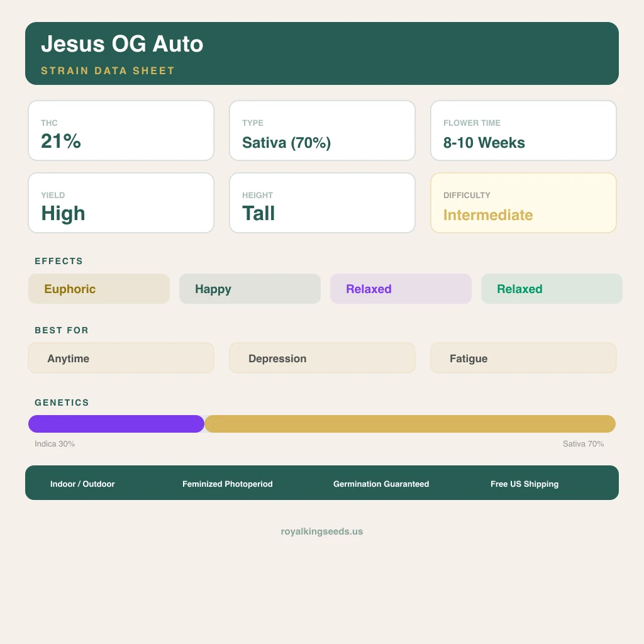Select Indoor / Outdoor in footer bar
The image size is (644, 644).
82,484
